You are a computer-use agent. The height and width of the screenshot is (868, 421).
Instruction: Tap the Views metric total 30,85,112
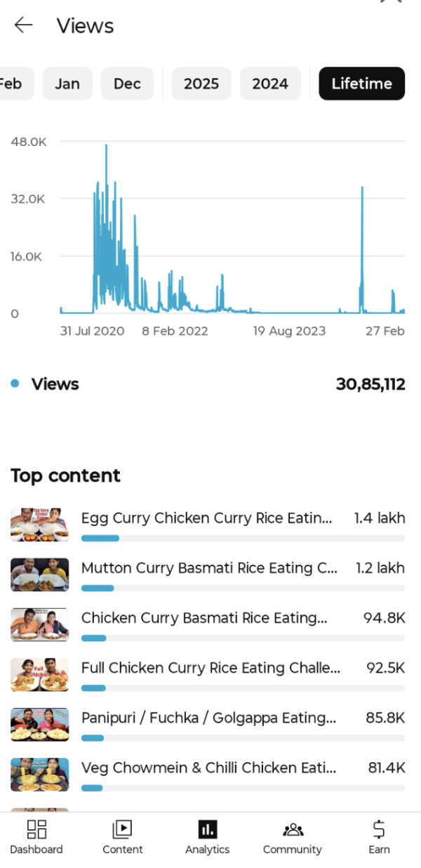pyautogui.click(x=370, y=384)
